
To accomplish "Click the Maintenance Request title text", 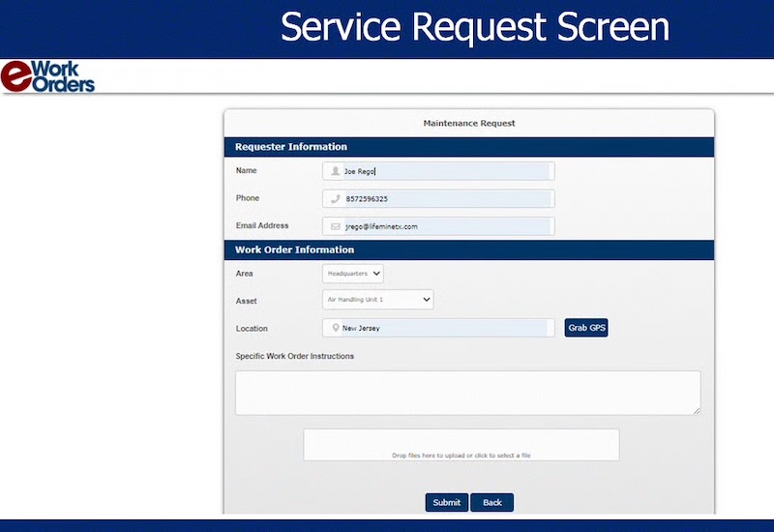I will click(x=469, y=124).
